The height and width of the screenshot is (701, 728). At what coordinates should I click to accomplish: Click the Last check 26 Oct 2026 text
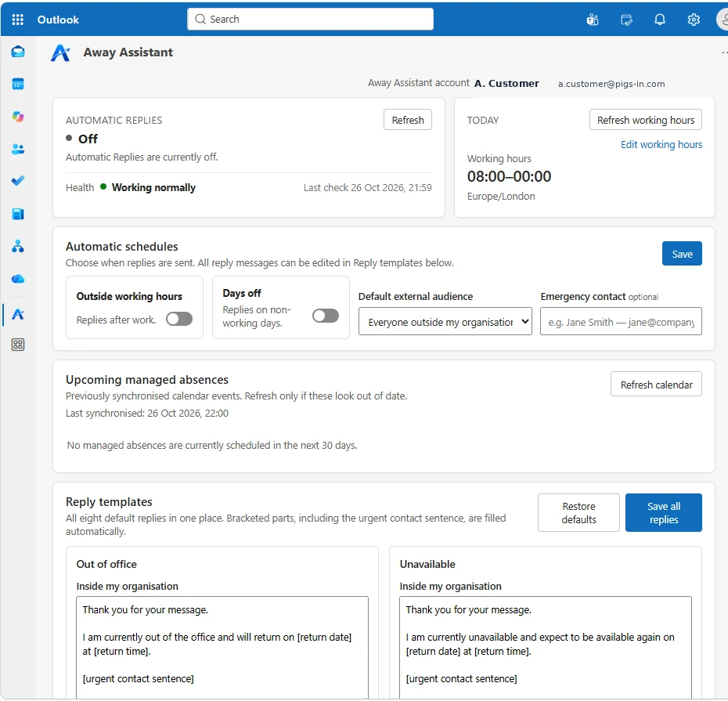pos(367,188)
